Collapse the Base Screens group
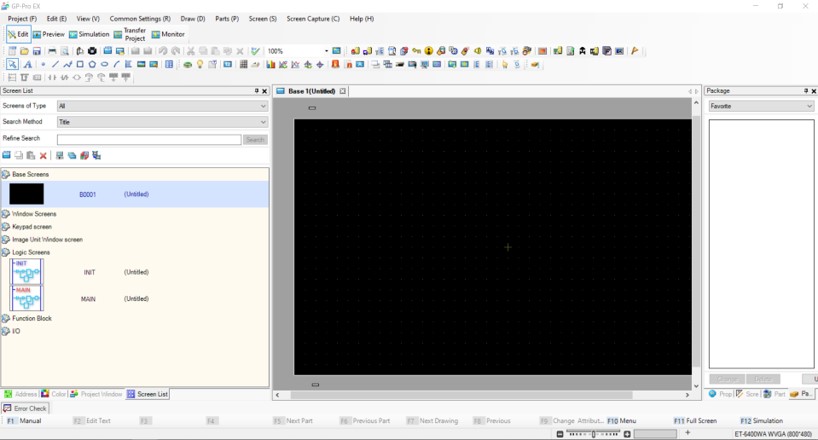Screen dimensions: 818x440 6,174
